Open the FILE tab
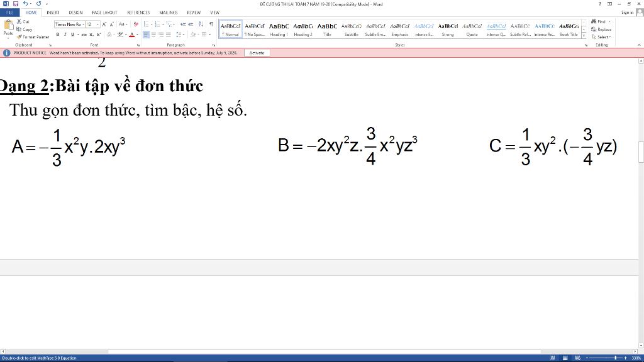This screenshot has width=644, height=362. [10, 13]
